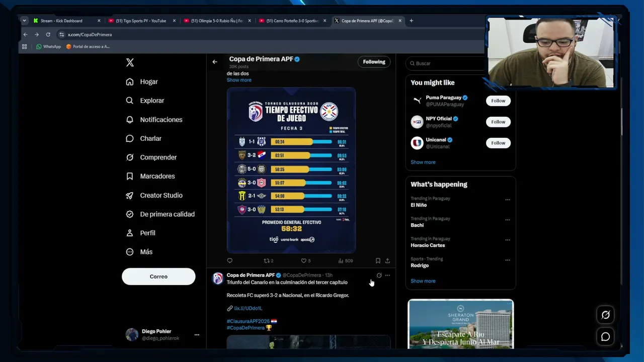Image resolution: width=644 pixels, height=362 pixels.
Task: Open Copa de Primera APF avatar on Recoleta post
Action: (218, 279)
